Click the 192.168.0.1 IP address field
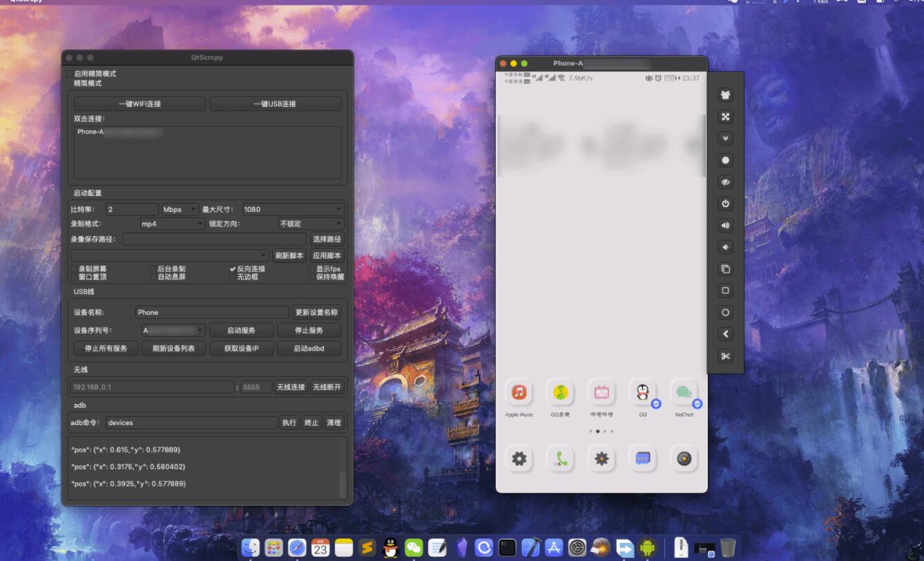The image size is (924, 561). [153, 387]
